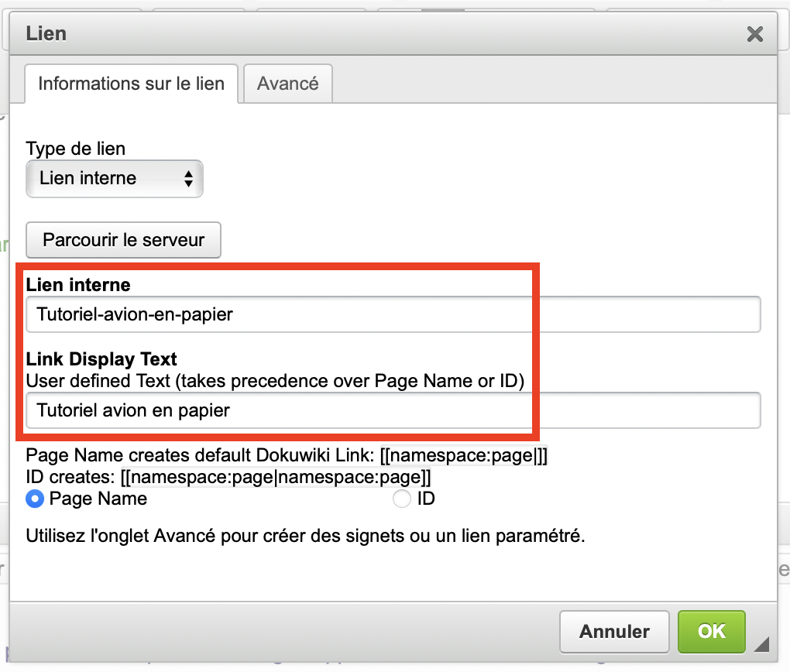Click the up-down arrows on the Lien interne selector
Screen dimensions: 790x672
click(x=188, y=179)
